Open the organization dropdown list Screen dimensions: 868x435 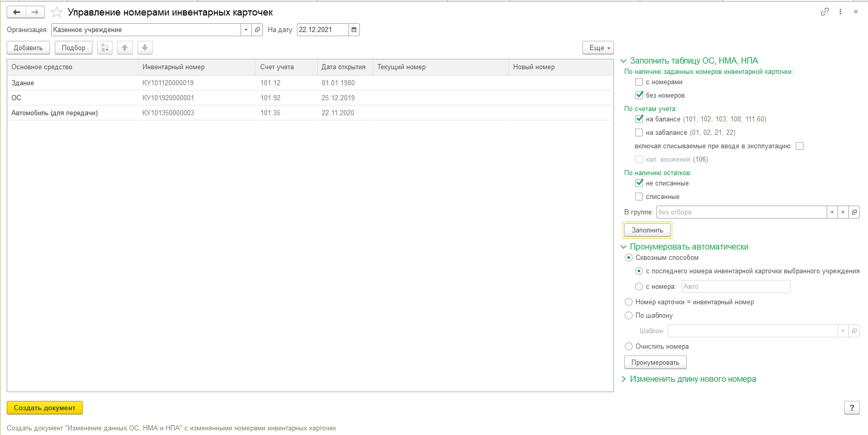[x=246, y=30]
